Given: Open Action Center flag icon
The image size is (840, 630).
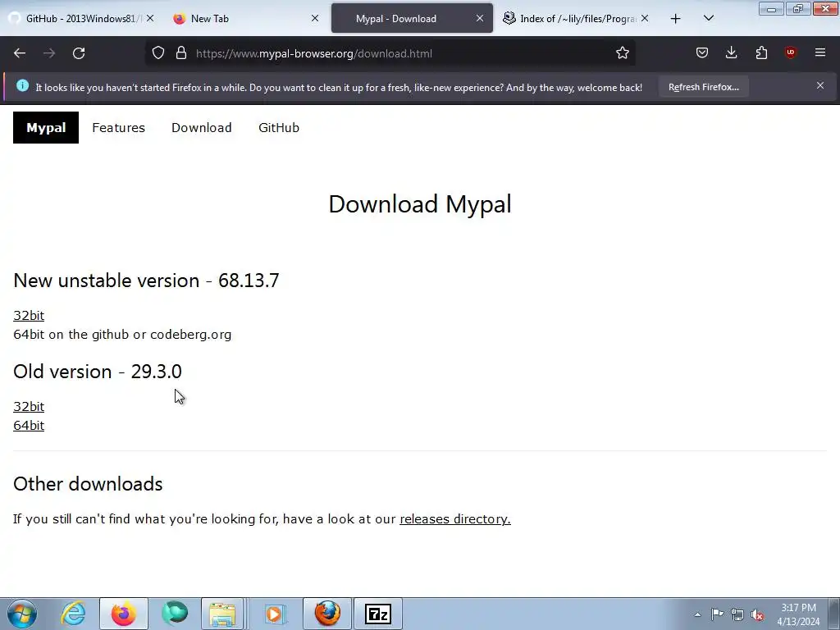Looking at the screenshot, I should (717, 614).
